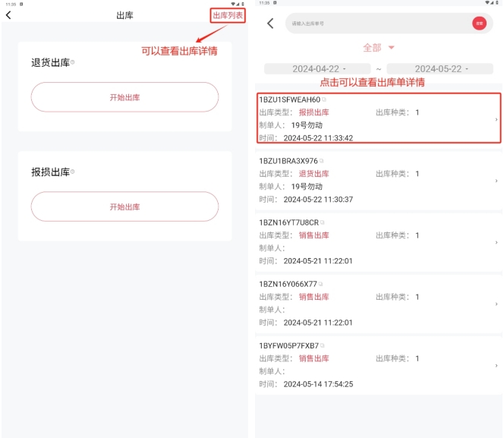Expand the 1BZN16YT7U8CR order via its chevron

coord(496,242)
